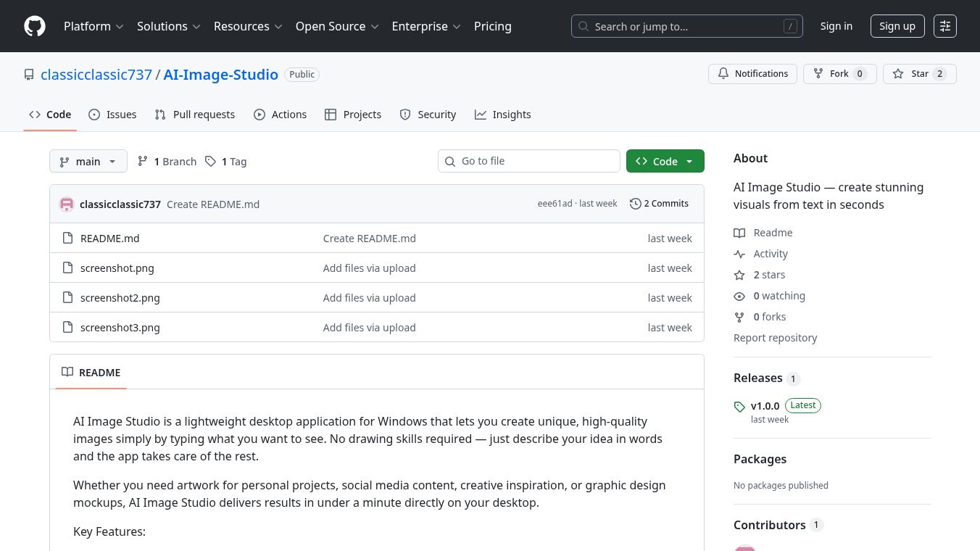Viewport: 980px width, 551px height.
Task: Click the classicclassic737 avatar in commit row
Action: [x=67, y=204]
